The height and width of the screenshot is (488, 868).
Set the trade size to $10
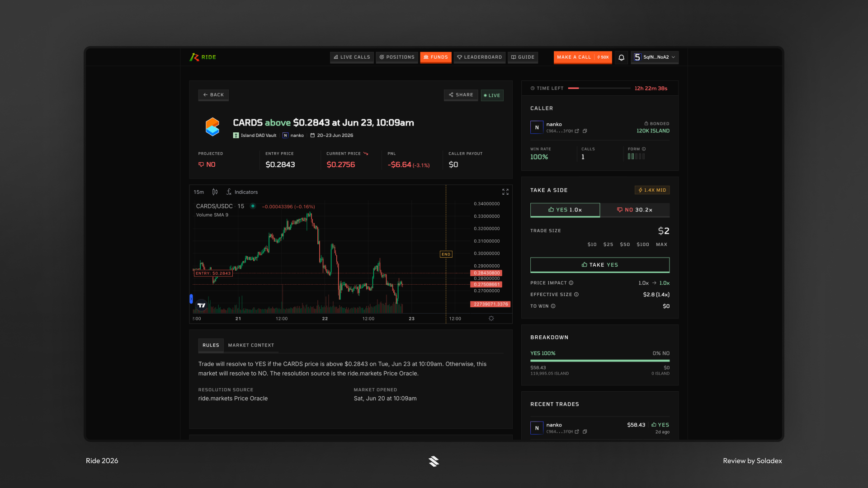592,244
